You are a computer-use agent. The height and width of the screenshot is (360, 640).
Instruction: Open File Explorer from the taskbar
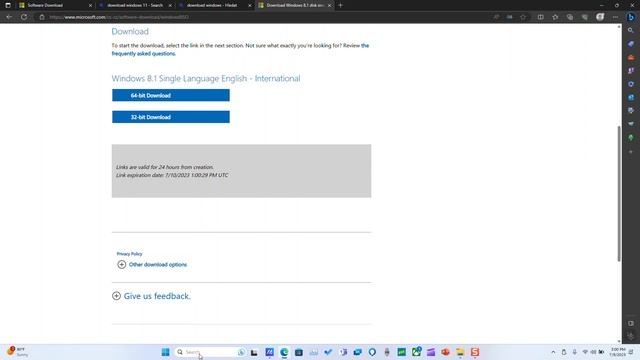click(x=460, y=352)
